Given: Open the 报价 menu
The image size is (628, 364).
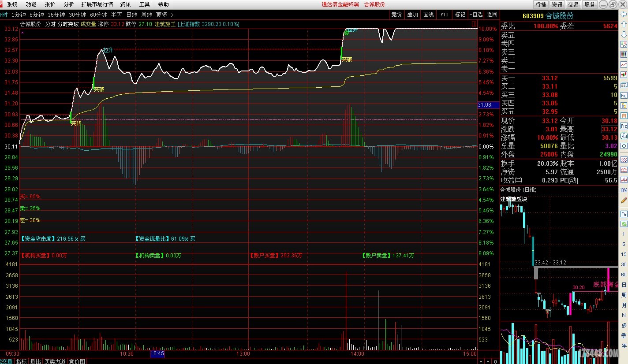Looking at the screenshot, I should pyautogui.click(x=50, y=4).
